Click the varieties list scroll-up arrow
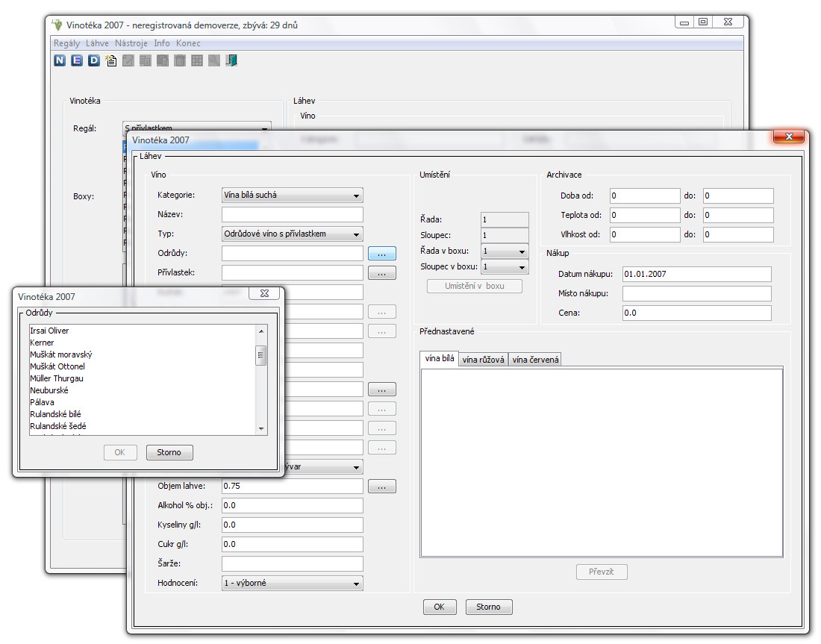Screen dimensions: 821x644 point(261,331)
